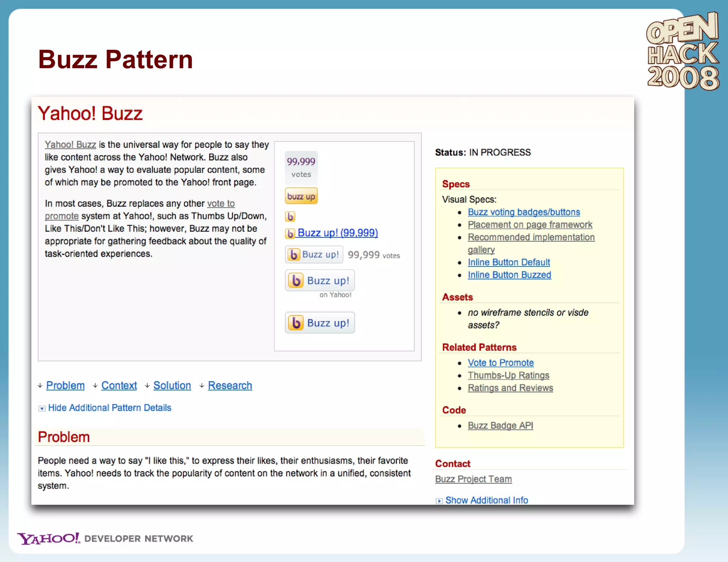Viewport: 728px width, 562px height.
Task: Click the 'Code' section heading
Action: [x=454, y=410]
